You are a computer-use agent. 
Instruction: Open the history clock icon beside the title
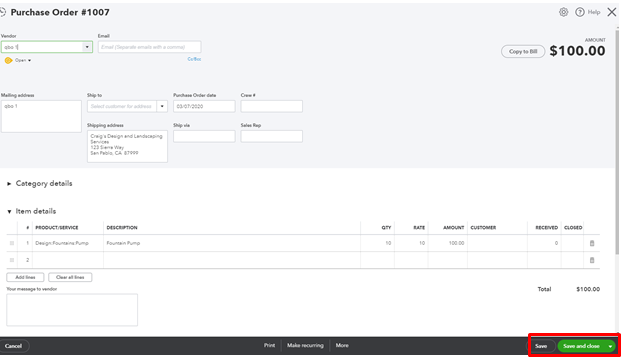click(2, 12)
